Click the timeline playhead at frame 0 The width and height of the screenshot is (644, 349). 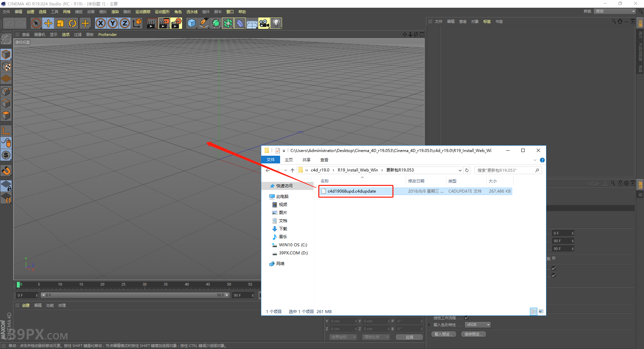coord(18,285)
